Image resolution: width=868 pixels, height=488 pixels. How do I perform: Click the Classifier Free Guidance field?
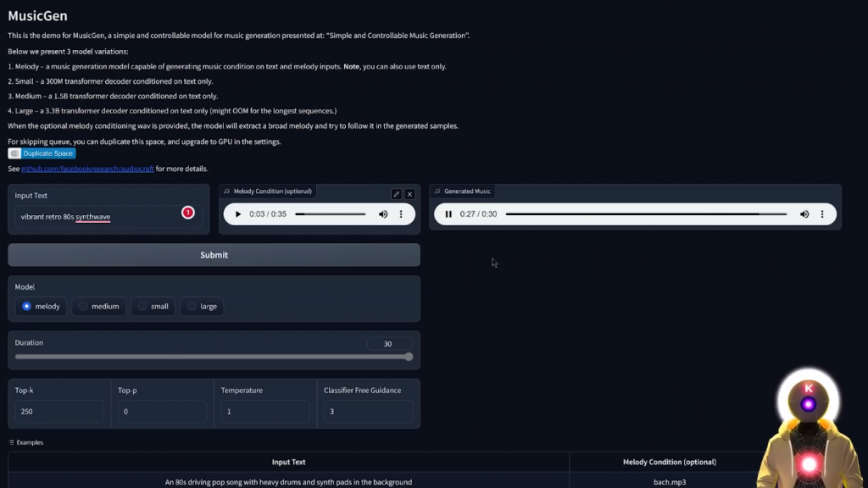tap(368, 412)
